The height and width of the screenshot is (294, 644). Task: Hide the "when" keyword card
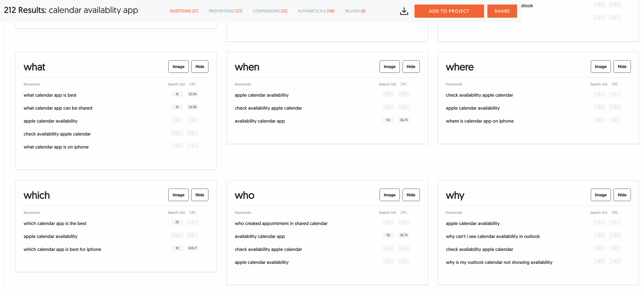411,67
